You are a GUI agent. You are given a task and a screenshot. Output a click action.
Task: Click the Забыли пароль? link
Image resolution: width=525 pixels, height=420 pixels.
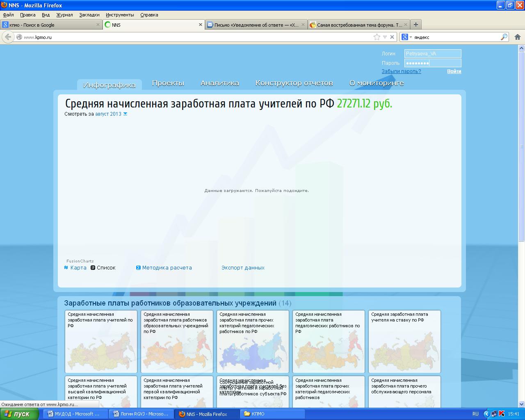click(x=401, y=71)
